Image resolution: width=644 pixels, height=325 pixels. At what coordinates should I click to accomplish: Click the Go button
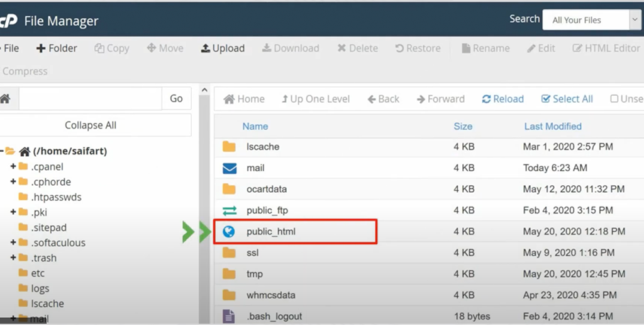[x=176, y=98]
